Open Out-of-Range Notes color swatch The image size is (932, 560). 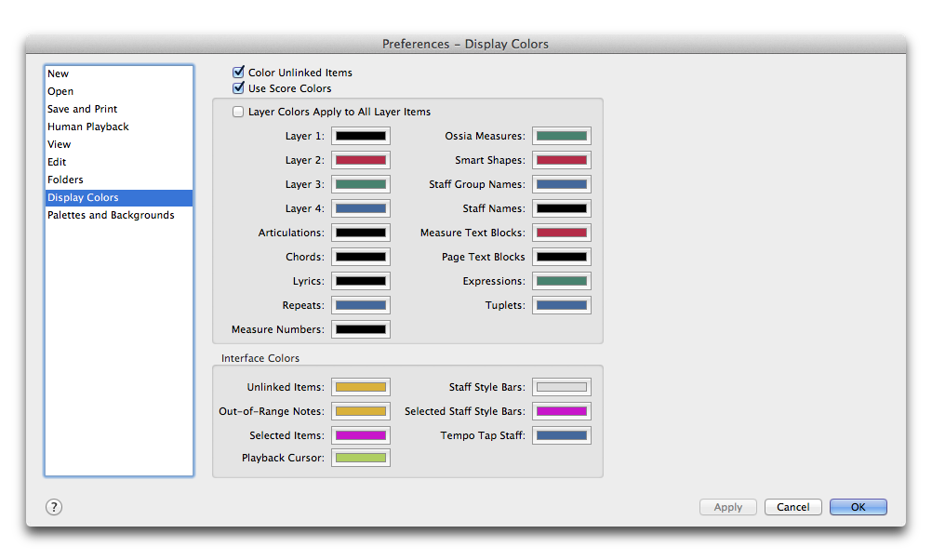(x=361, y=411)
